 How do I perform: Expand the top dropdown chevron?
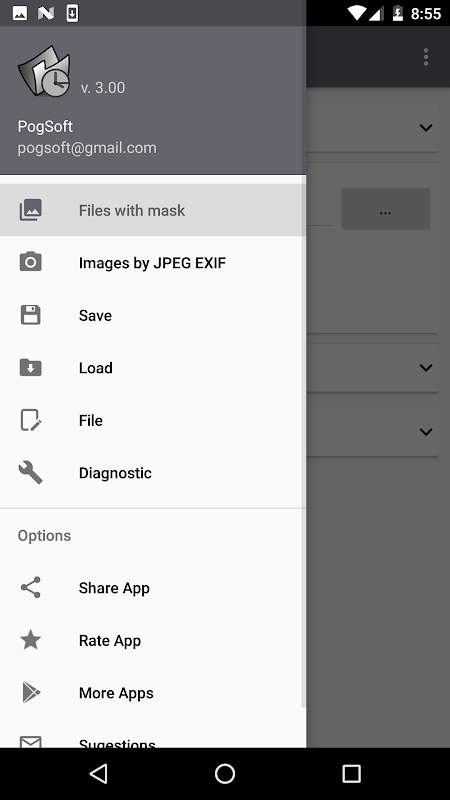[426, 128]
